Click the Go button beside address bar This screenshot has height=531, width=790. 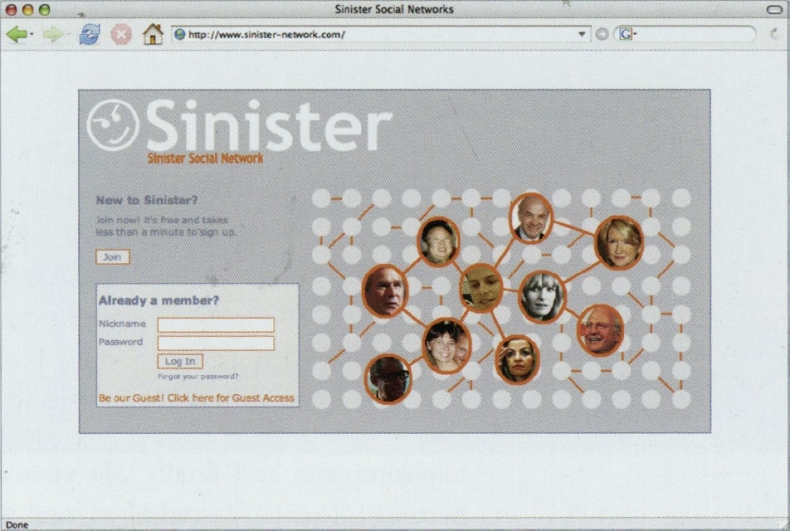[602, 34]
